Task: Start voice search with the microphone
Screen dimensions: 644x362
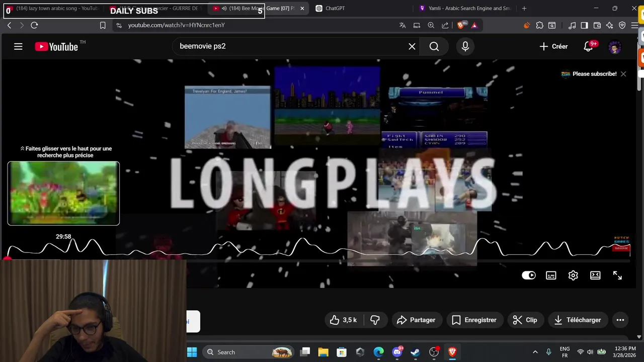Action: click(x=465, y=46)
